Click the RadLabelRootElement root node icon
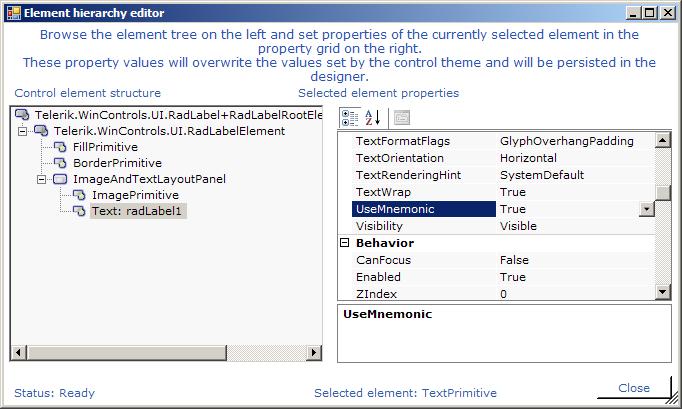Screen dimensions: 682x409 pyautogui.click(x=22, y=115)
